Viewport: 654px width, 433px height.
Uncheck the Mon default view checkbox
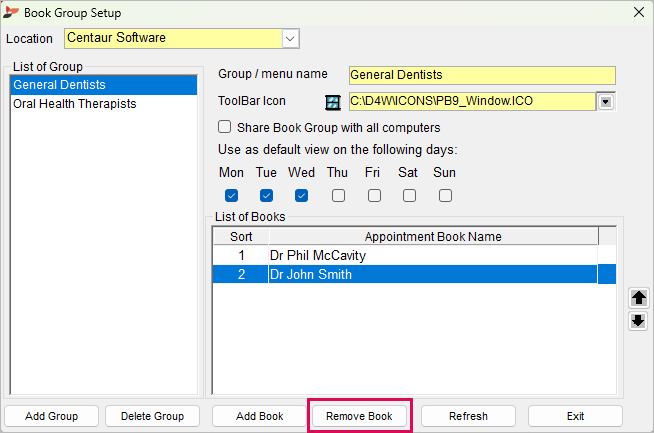click(x=231, y=195)
